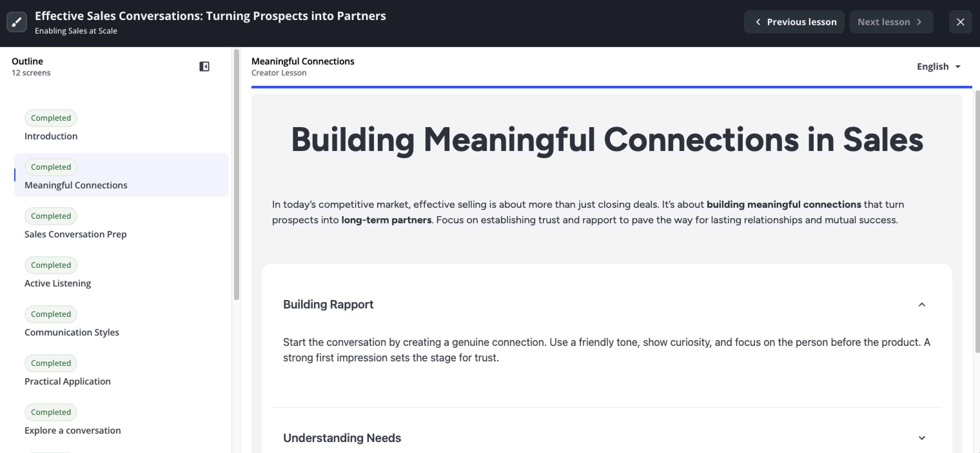Open the English language dropdown
This screenshot has height=453, width=980.
pos(938,66)
